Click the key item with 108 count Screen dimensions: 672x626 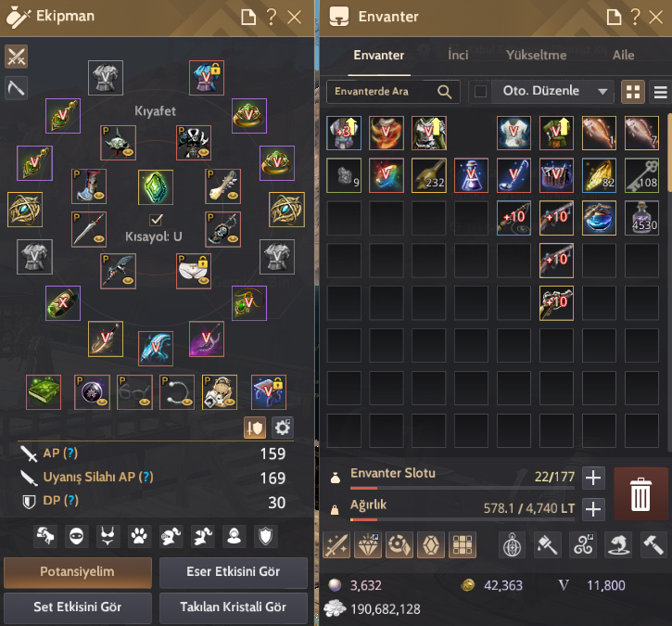641,175
